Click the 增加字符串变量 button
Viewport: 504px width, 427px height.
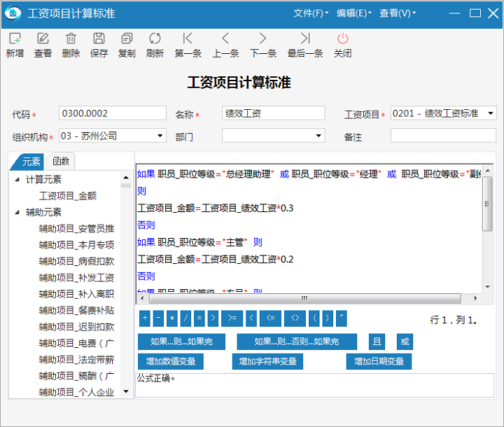click(x=267, y=361)
